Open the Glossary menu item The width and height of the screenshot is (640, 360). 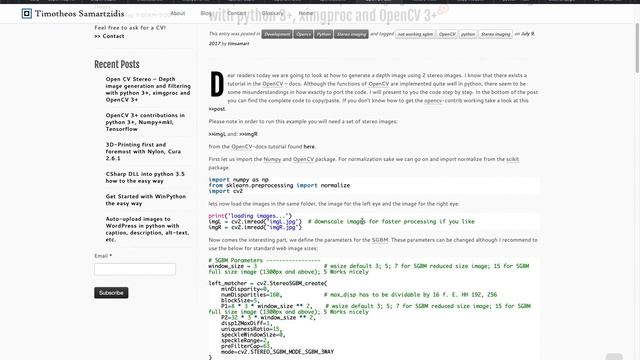(272, 13)
